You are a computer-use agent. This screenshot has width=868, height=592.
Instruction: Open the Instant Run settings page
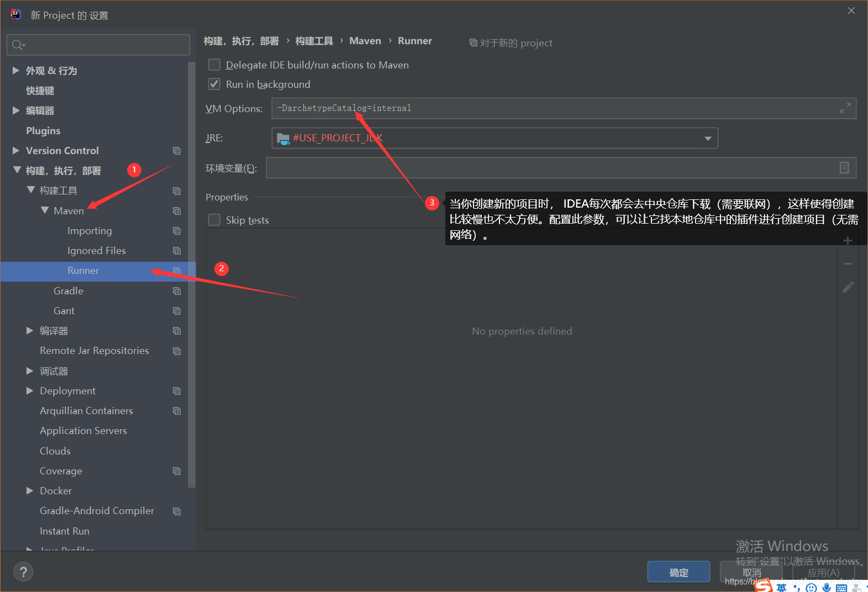pos(65,531)
